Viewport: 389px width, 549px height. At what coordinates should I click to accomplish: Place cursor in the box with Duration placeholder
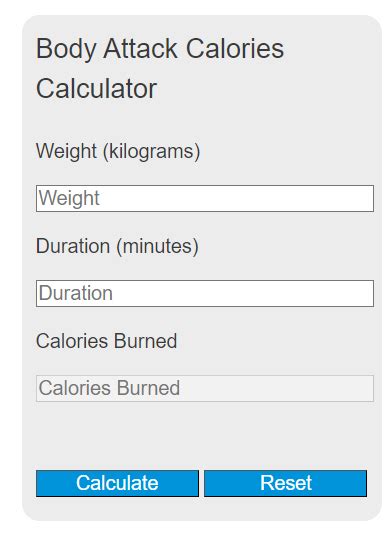pos(205,293)
